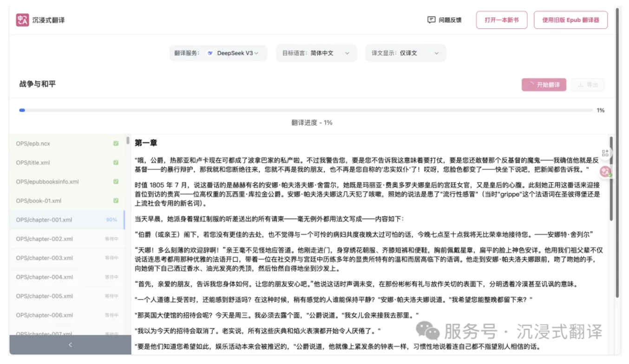This screenshot has height=364, width=629.
Task: Click the spinner icon in start translate button
Action: pyautogui.click(x=531, y=85)
